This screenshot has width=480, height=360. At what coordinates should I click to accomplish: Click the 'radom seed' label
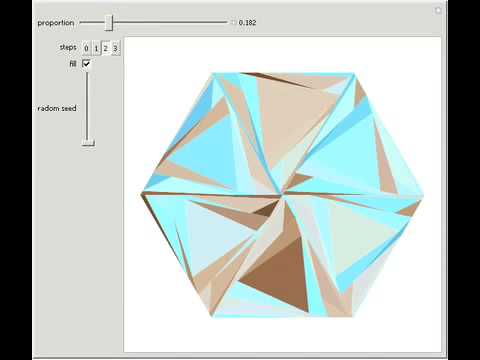tap(57, 108)
